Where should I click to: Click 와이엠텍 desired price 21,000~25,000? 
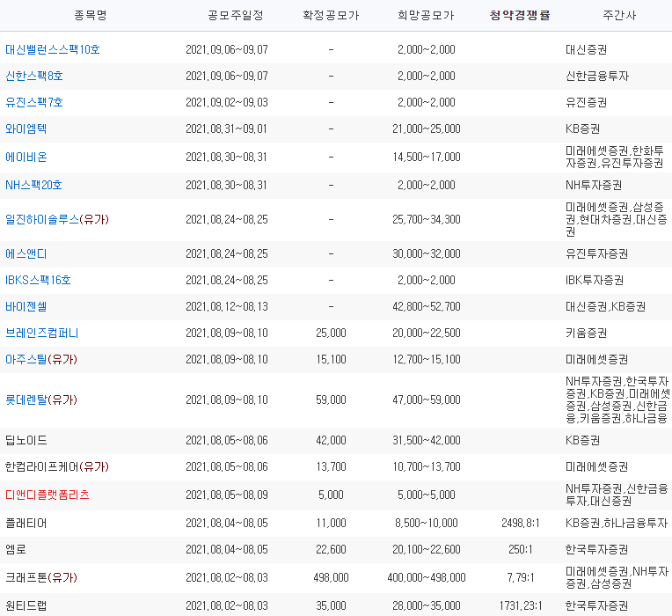[427, 129]
